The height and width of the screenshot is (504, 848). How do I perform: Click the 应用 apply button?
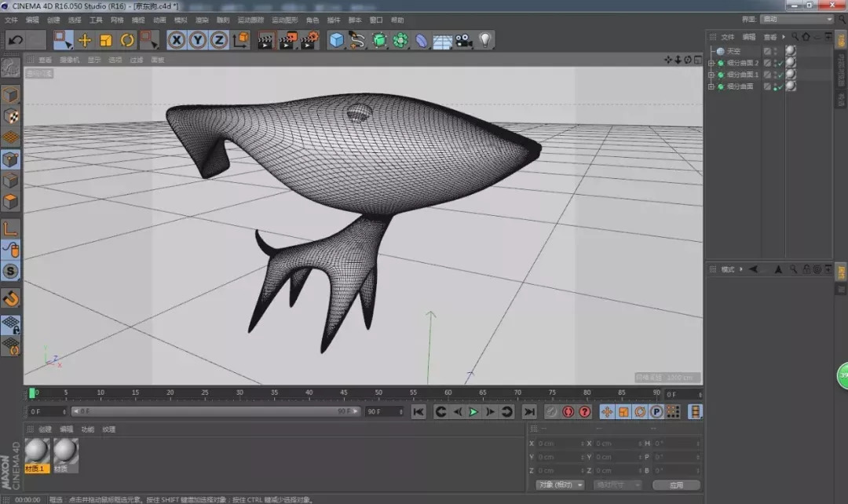point(676,485)
